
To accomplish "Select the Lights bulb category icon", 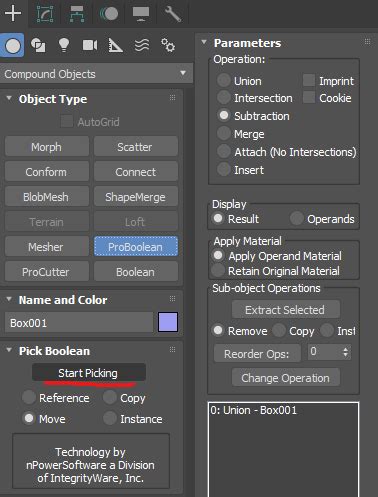I will coord(64,45).
